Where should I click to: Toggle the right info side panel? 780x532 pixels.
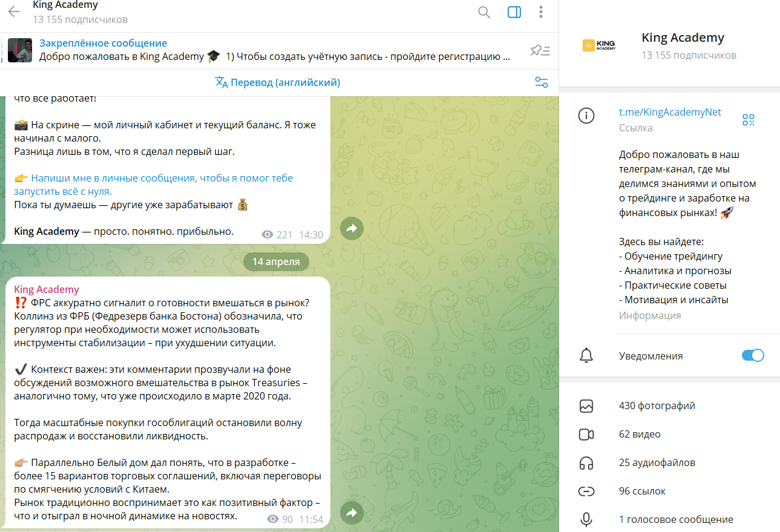coord(514,12)
